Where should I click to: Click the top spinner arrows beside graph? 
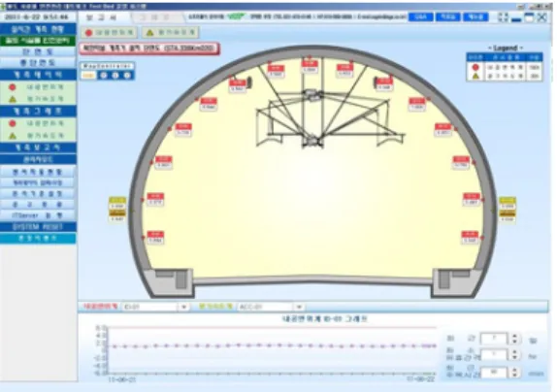[x=514, y=339]
